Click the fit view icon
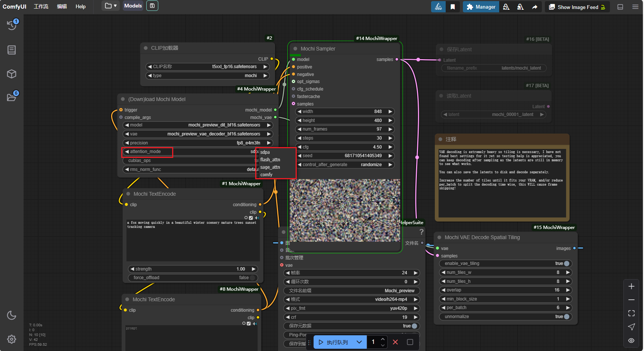 tap(631, 313)
